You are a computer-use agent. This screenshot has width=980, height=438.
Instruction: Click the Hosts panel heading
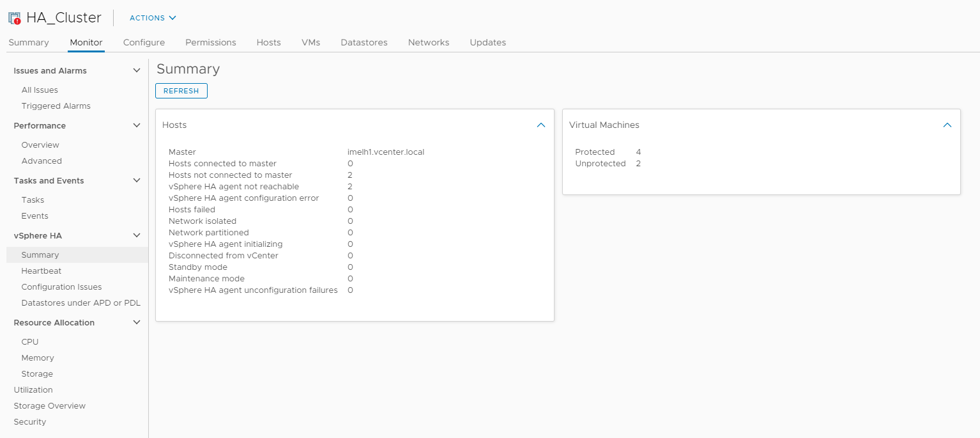click(x=174, y=125)
